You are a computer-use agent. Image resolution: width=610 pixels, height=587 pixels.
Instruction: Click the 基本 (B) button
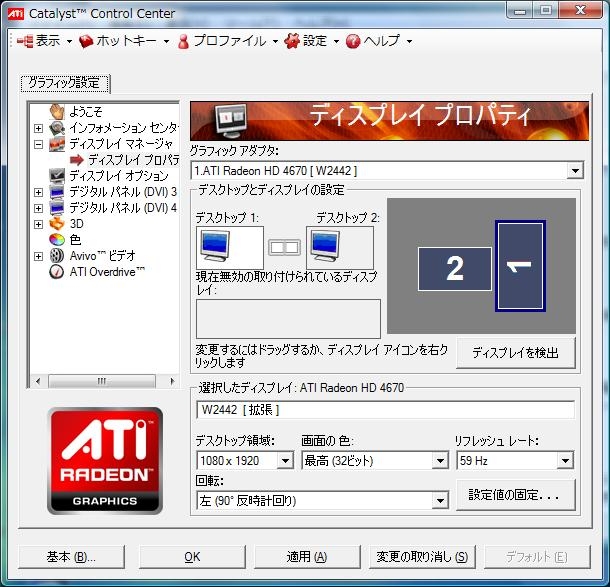click(x=71, y=557)
